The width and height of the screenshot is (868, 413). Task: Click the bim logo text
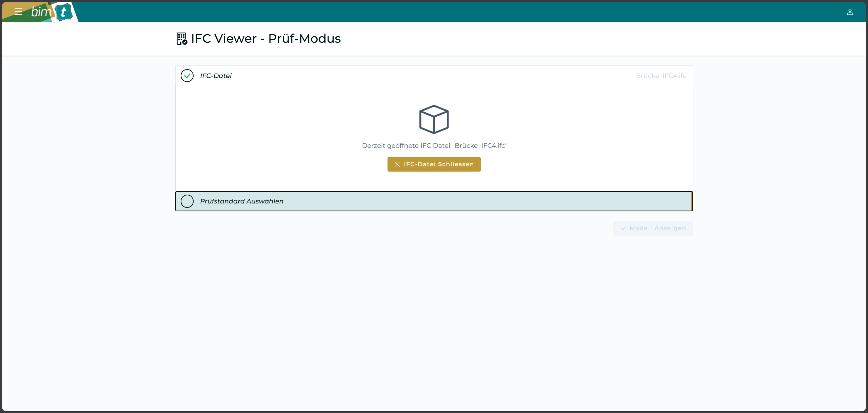41,12
